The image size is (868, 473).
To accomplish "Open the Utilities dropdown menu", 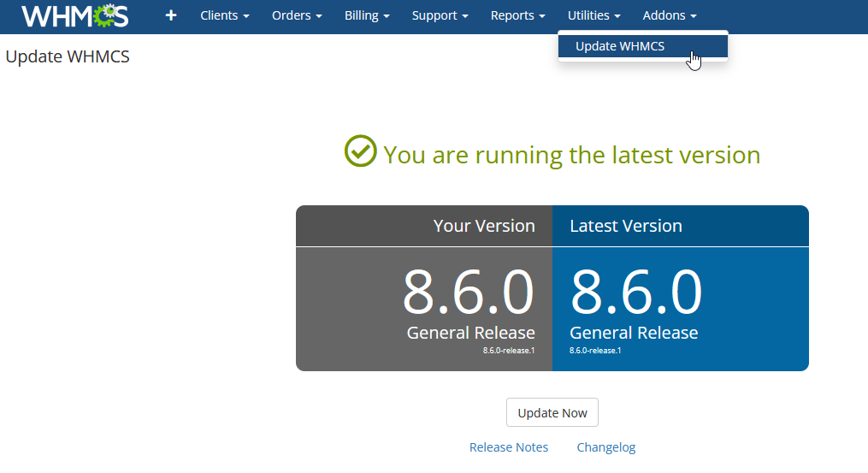I will point(594,15).
